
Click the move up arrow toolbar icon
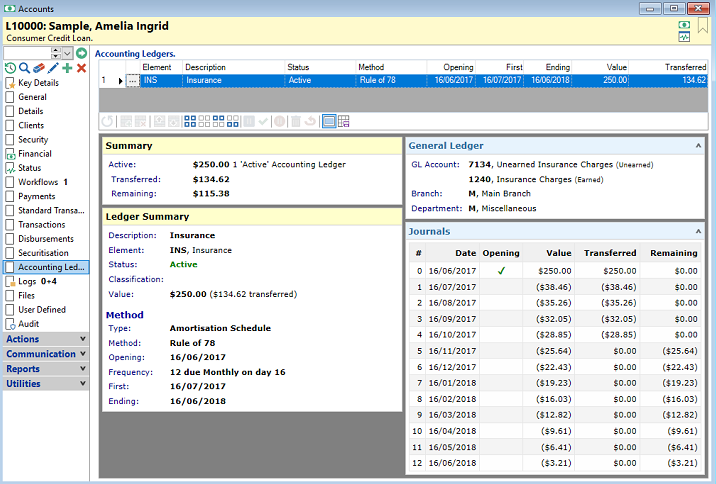coord(159,121)
